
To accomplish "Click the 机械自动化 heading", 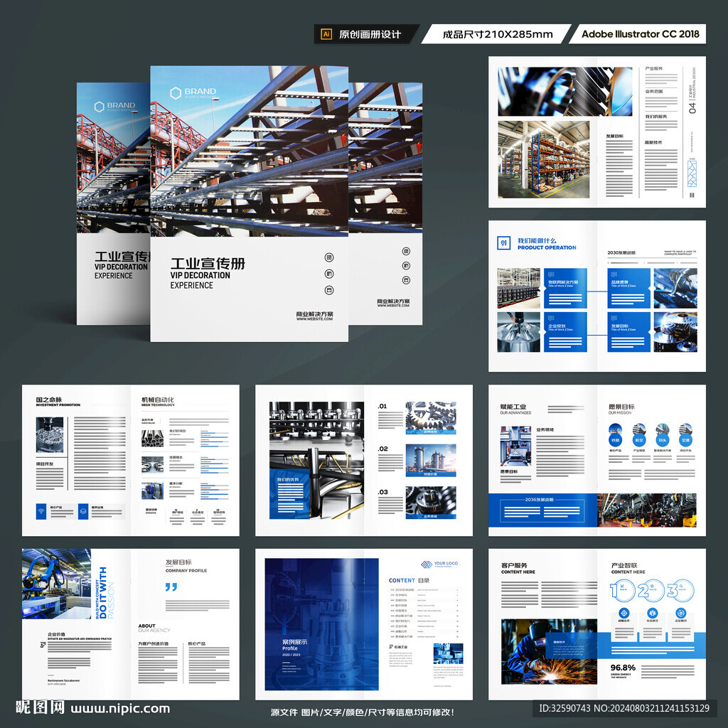I will (x=158, y=400).
